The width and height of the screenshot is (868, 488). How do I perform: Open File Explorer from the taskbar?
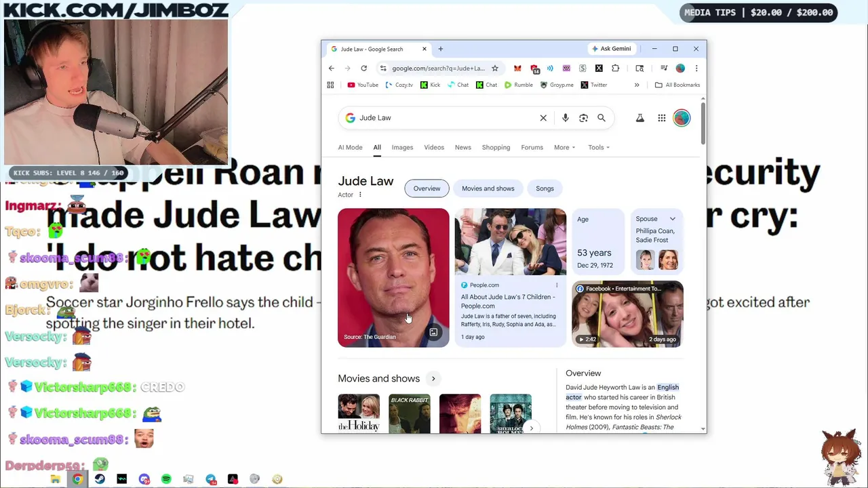pyautogui.click(x=56, y=479)
